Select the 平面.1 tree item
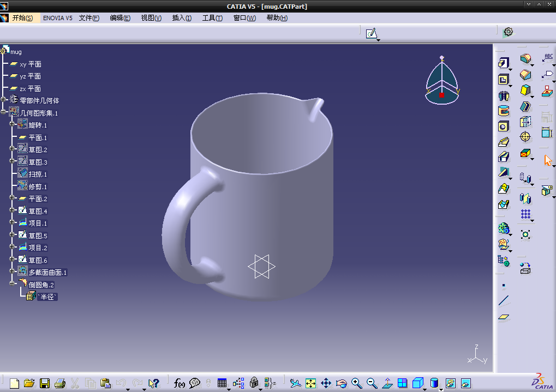556x392 pixels. pos(38,137)
